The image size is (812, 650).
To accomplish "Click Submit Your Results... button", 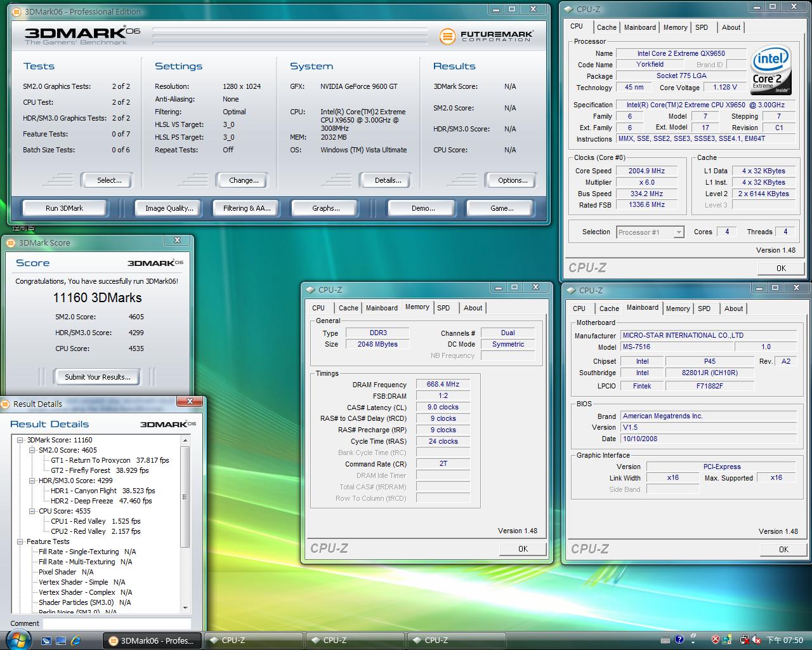I will pyautogui.click(x=98, y=377).
